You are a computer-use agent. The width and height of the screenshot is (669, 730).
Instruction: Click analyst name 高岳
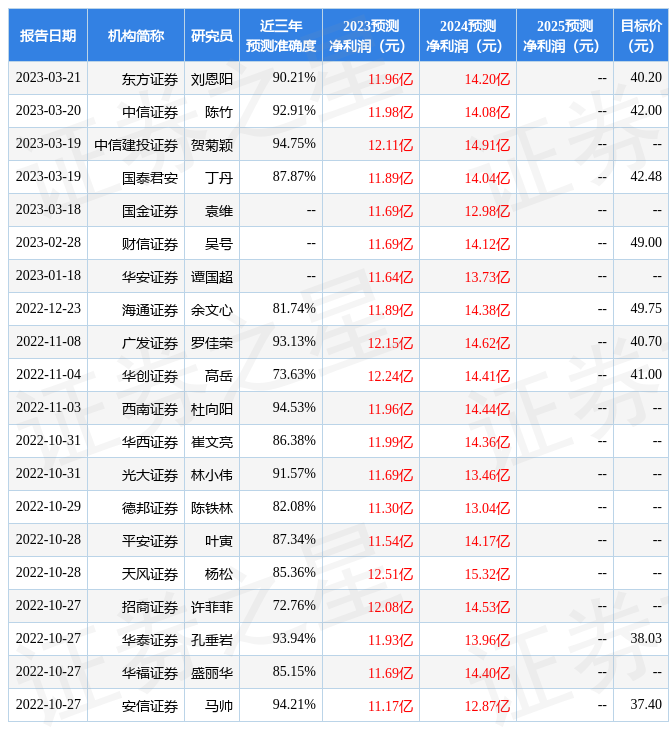point(219,376)
